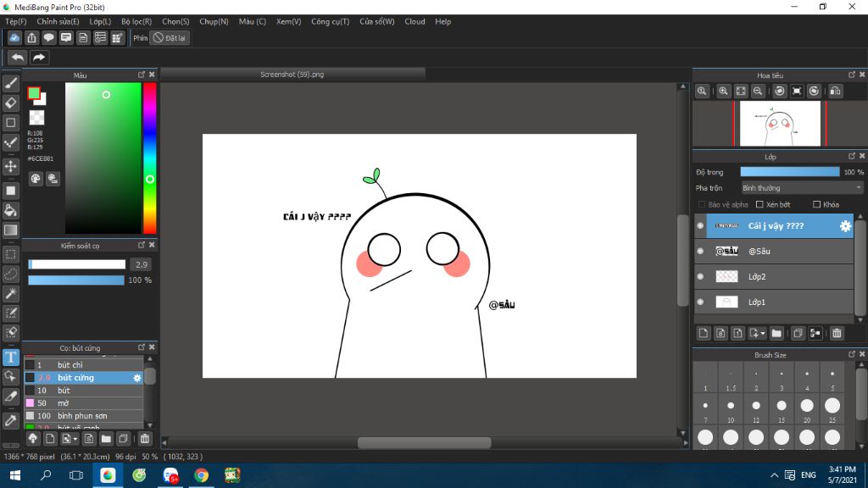Hide the Lớp1 layer
The width and height of the screenshot is (868, 488).
pyautogui.click(x=700, y=302)
